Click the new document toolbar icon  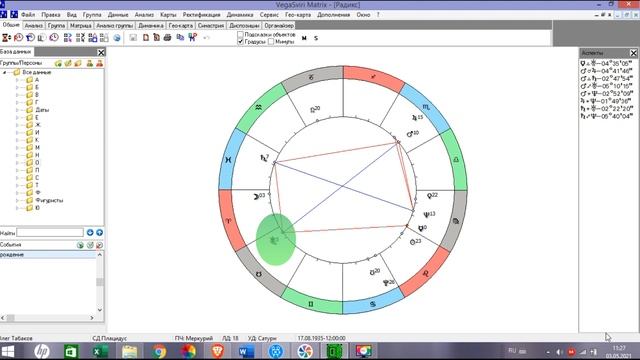146,38
